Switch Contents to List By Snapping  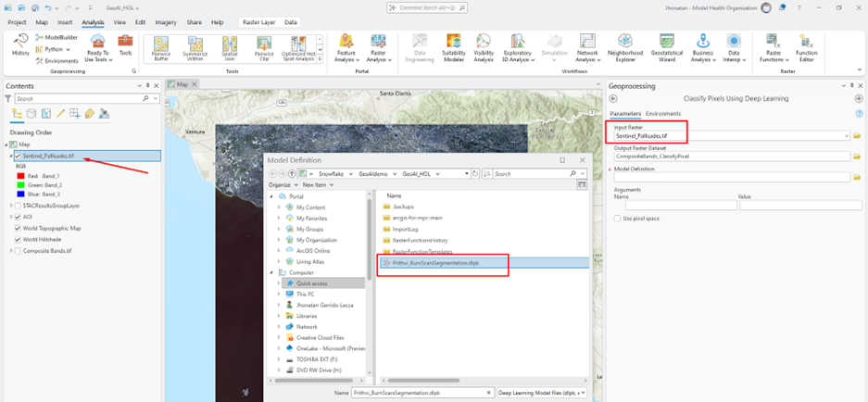point(75,114)
